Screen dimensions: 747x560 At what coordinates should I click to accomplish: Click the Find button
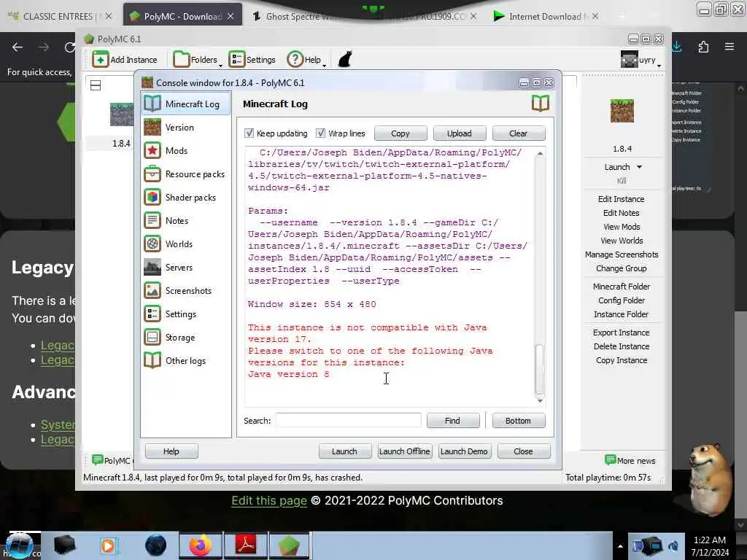(452, 421)
